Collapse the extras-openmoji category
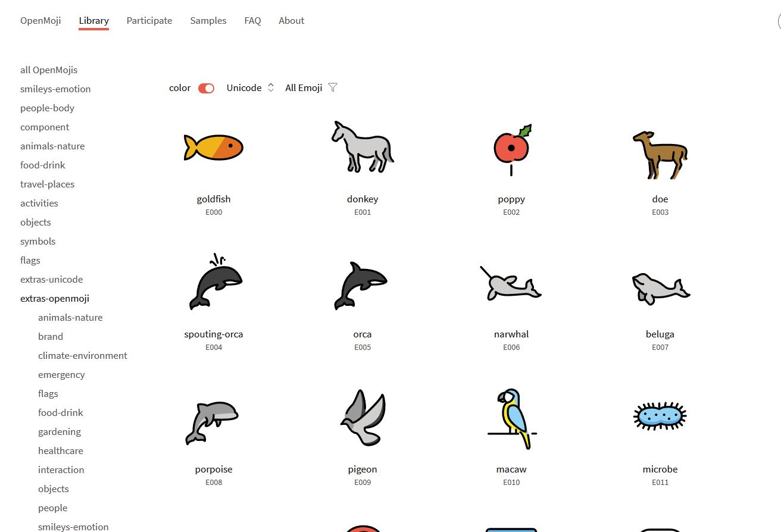 [55, 298]
